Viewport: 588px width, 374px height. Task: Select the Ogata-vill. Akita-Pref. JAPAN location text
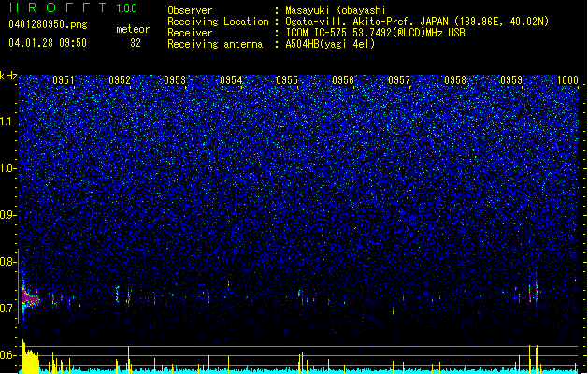click(x=417, y=22)
